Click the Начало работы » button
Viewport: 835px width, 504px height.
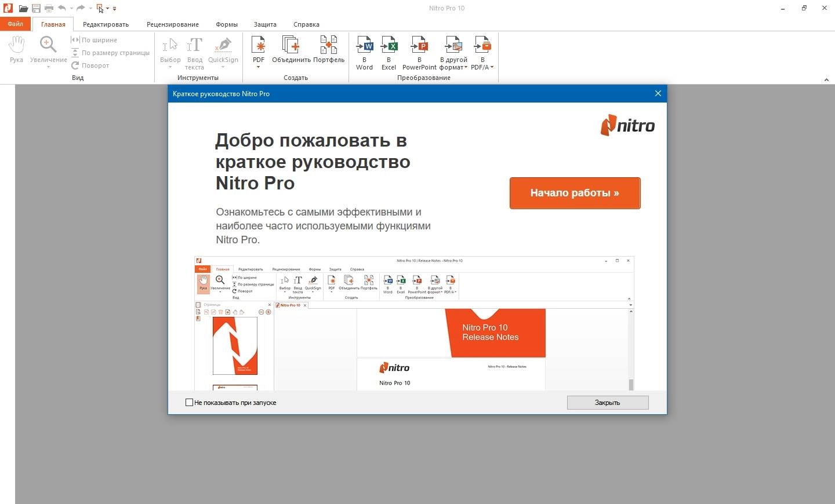pyautogui.click(x=575, y=193)
